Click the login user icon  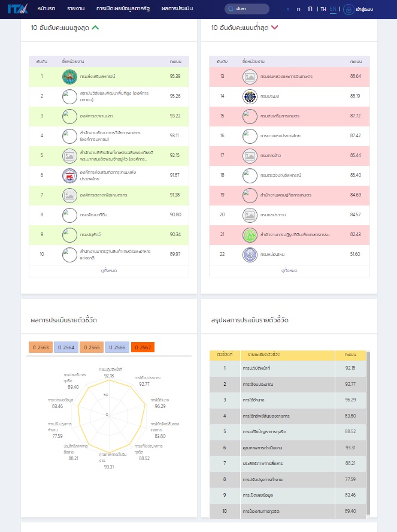pos(348,10)
